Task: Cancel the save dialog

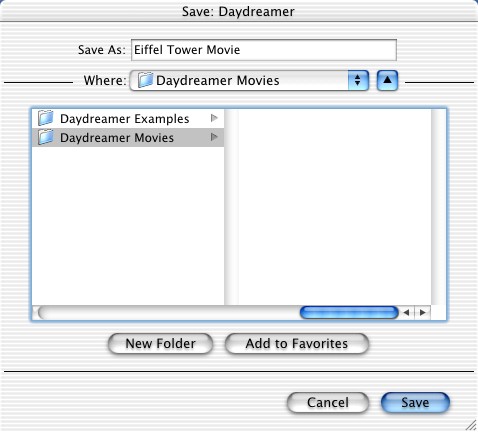Action: click(328, 402)
